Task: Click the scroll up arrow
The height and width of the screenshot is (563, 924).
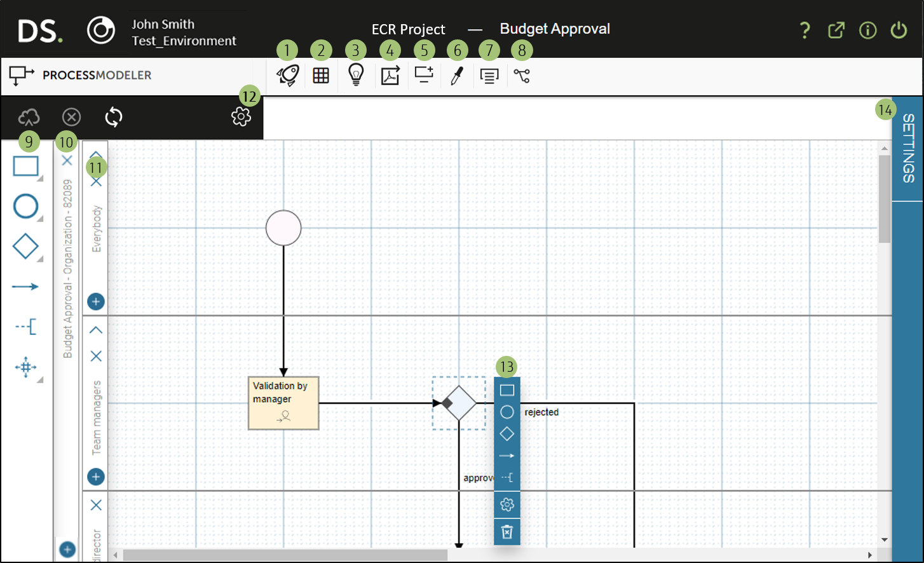Action: pyautogui.click(x=884, y=148)
